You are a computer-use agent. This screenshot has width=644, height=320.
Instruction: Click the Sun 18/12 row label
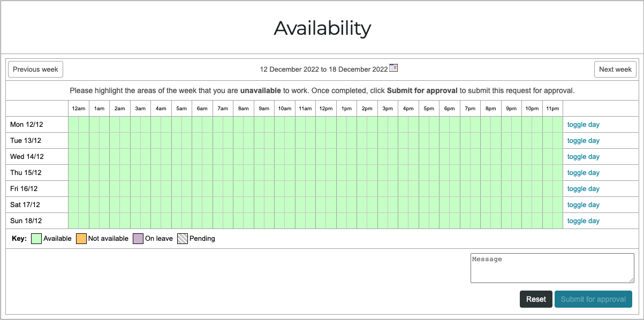point(26,221)
